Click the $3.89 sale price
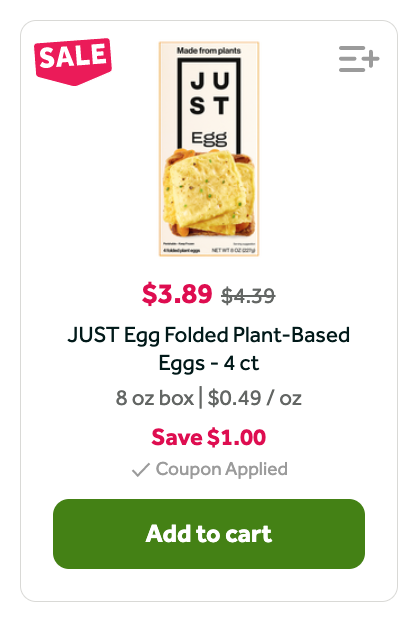 point(177,294)
